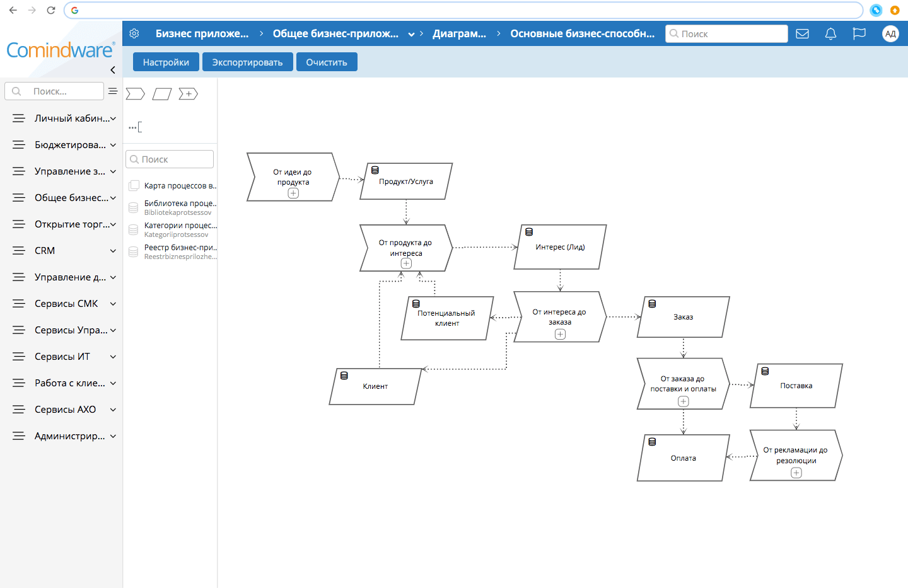
Task: Click the browser address bar
Action: [x=463, y=10]
